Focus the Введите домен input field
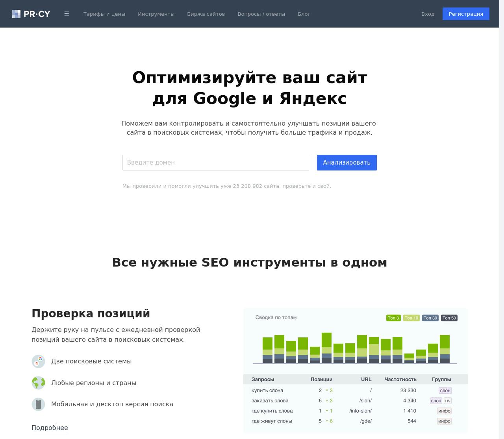 coord(215,163)
